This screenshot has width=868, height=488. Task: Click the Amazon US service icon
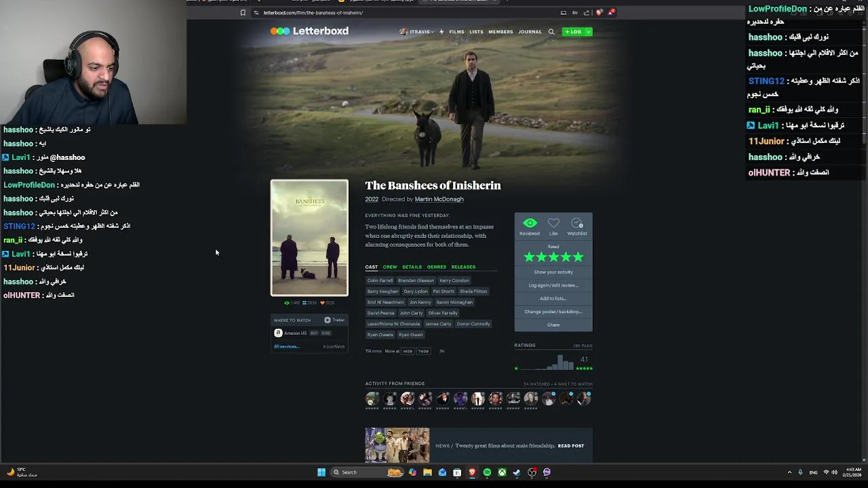tap(278, 333)
